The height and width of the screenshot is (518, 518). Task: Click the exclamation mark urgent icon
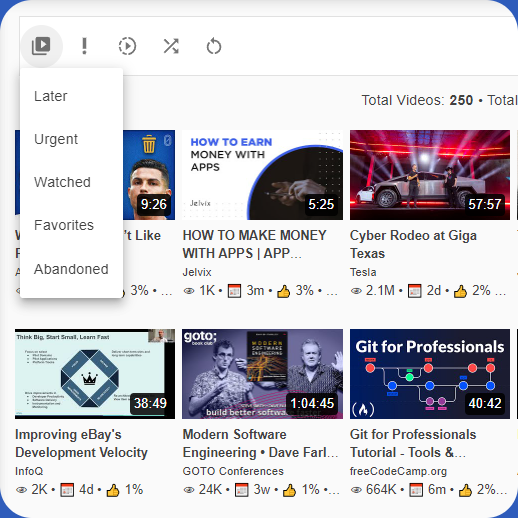pyautogui.click(x=84, y=46)
